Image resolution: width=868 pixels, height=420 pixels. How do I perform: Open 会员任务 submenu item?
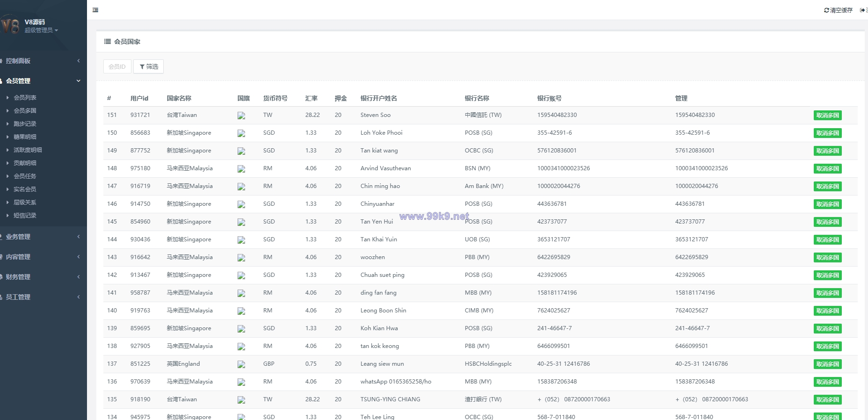[25, 176]
